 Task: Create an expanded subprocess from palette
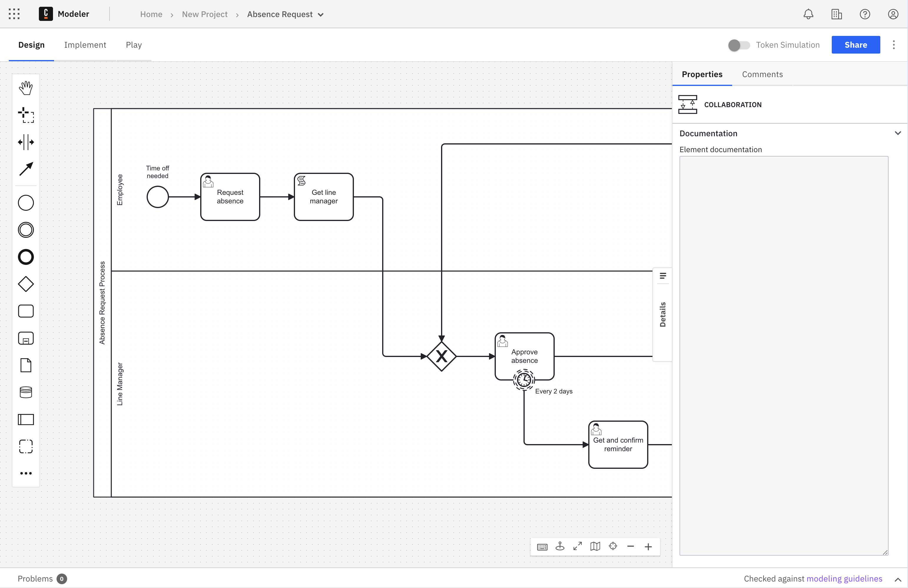26,338
